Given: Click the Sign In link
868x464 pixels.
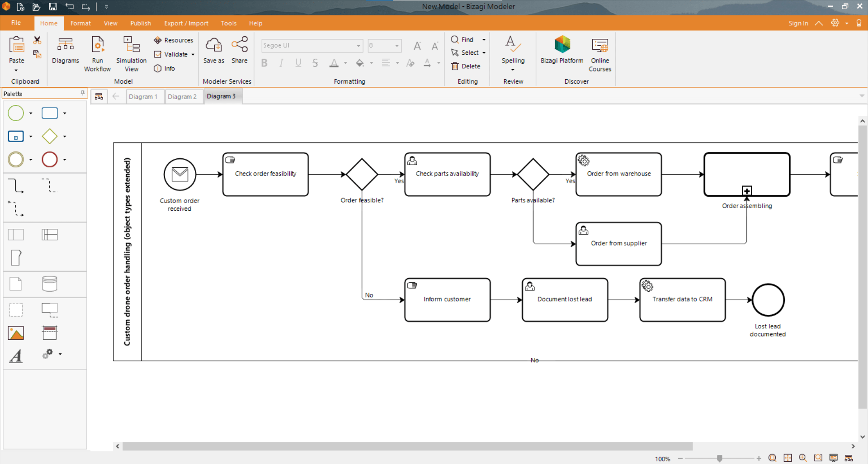Looking at the screenshot, I should 798,23.
